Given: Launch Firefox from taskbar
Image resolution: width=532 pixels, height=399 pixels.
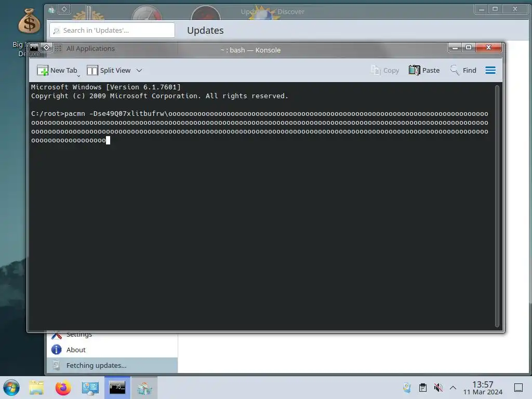Looking at the screenshot, I should click(63, 388).
